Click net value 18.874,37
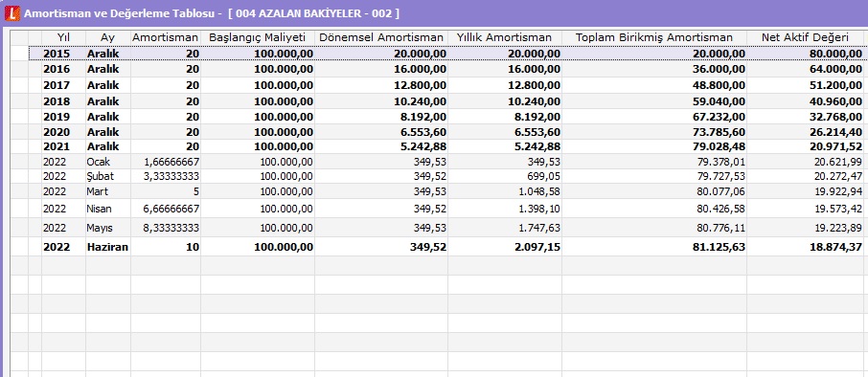Screen dimensions: 868x377 pos(806,247)
